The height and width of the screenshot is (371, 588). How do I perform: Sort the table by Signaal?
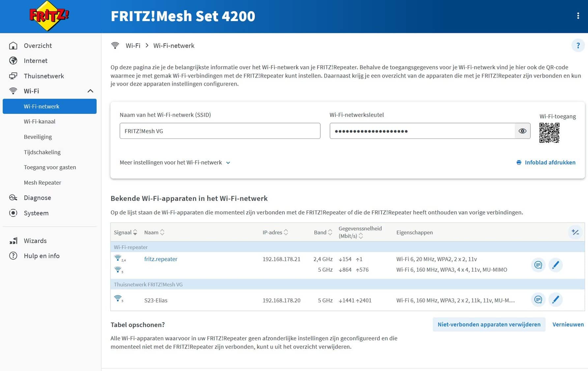pos(126,232)
